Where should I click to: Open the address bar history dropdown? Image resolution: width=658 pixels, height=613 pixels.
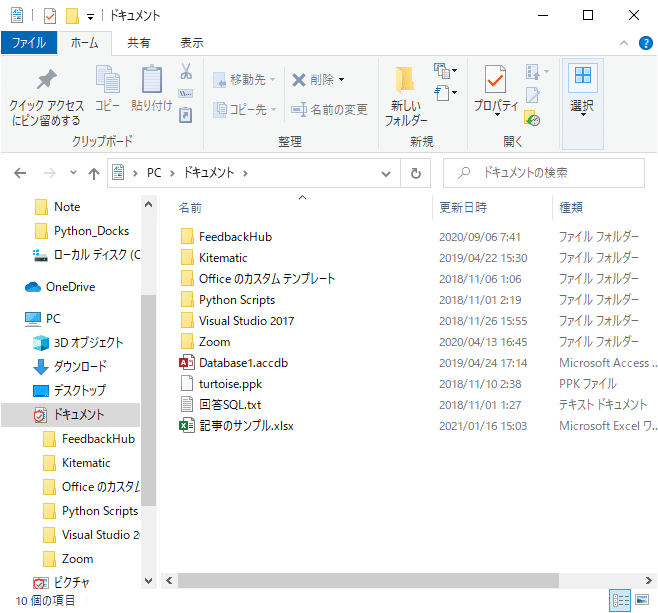coord(386,173)
